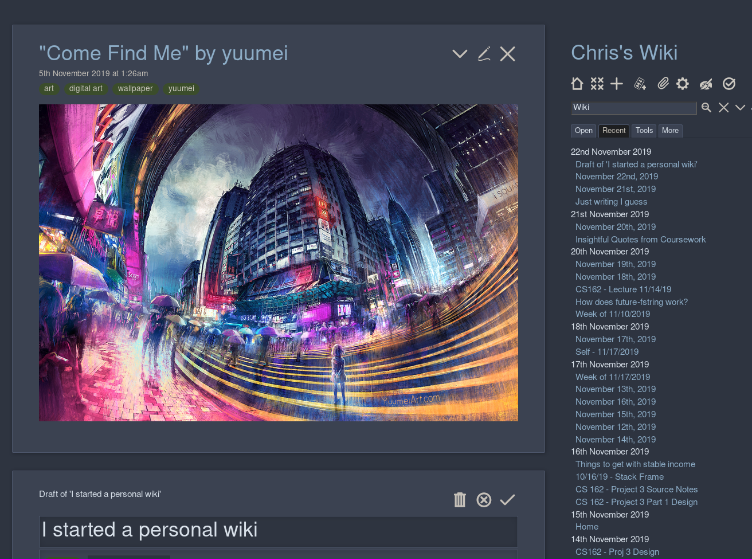Cancel editing the draft tiddler

click(484, 500)
